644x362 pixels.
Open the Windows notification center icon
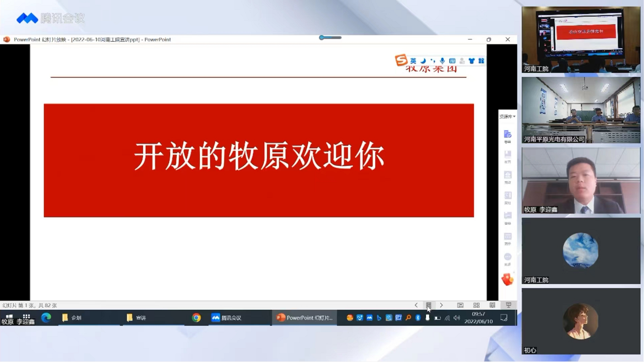tap(504, 318)
